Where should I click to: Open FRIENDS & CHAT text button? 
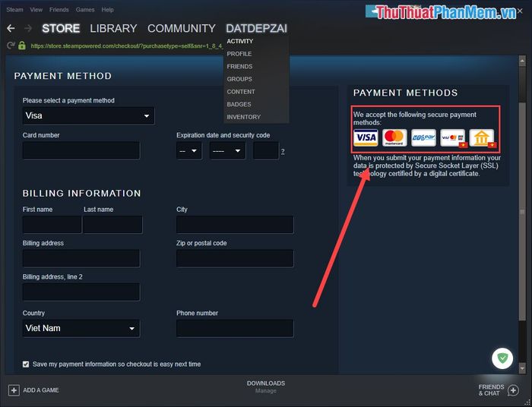(x=491, y=390)
